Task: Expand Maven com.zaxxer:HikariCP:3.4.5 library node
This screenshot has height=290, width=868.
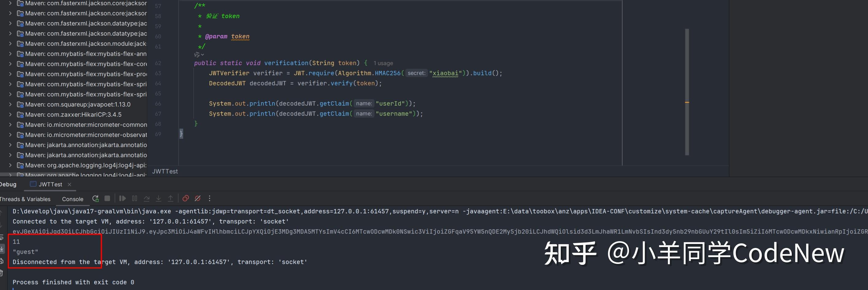Action: point(10,114)
